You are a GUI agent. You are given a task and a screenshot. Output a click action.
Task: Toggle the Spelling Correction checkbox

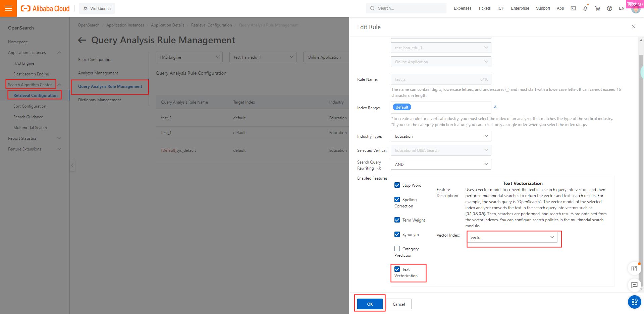coord(397,199)
